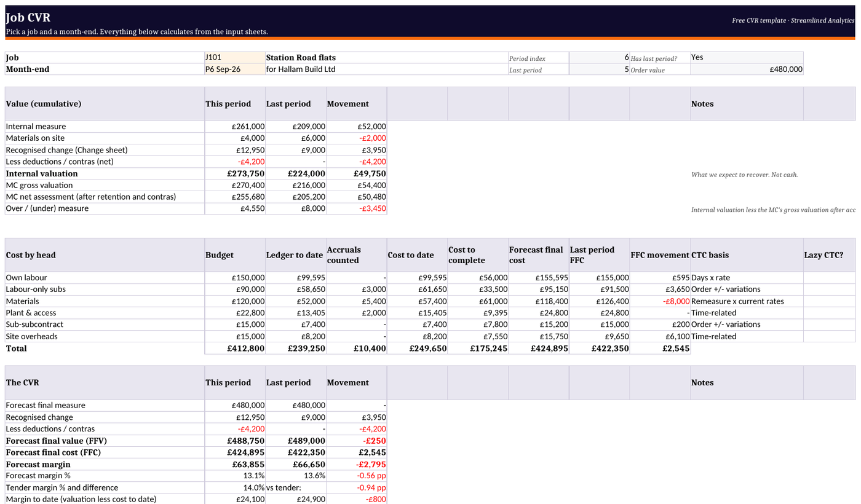Select Materials CTC basis Remeasure x current rates
Image resolution: width=861 pixels, height=504 pixels.
point(747,301)
